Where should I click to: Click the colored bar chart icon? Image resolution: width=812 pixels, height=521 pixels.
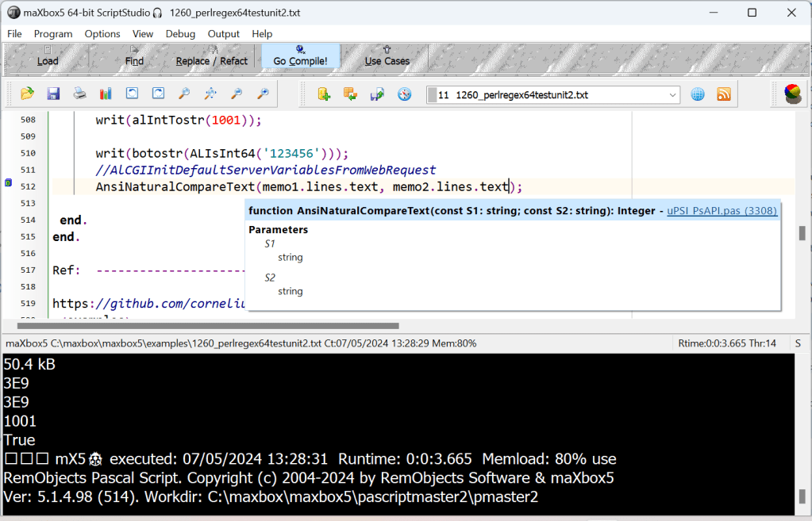(106, 94)
